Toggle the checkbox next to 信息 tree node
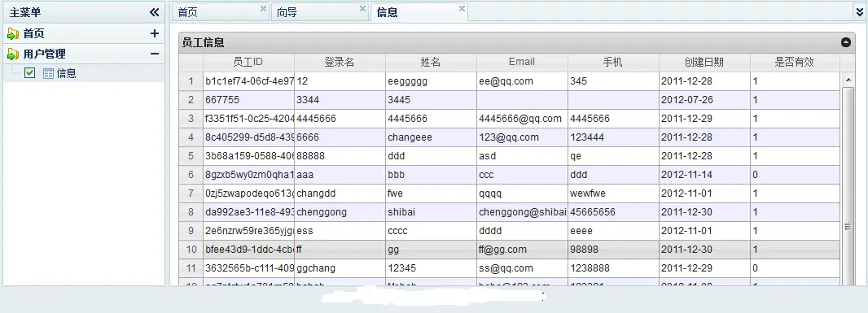The height and width of the screenshot is (313, 868). (x=30, y=73)
